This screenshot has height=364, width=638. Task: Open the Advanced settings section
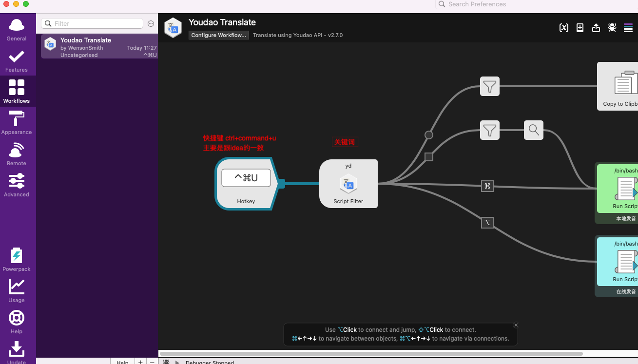tap(17, 185)
